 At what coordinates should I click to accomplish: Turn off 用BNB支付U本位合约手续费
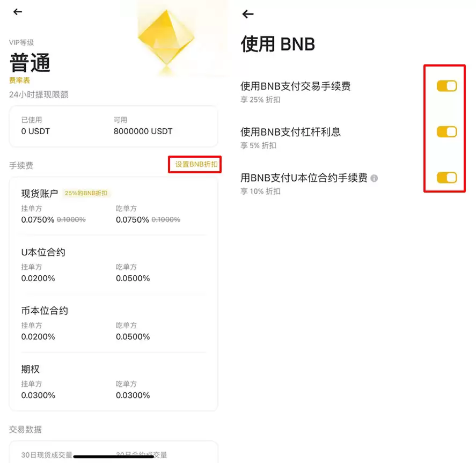[x=445, y=177]
